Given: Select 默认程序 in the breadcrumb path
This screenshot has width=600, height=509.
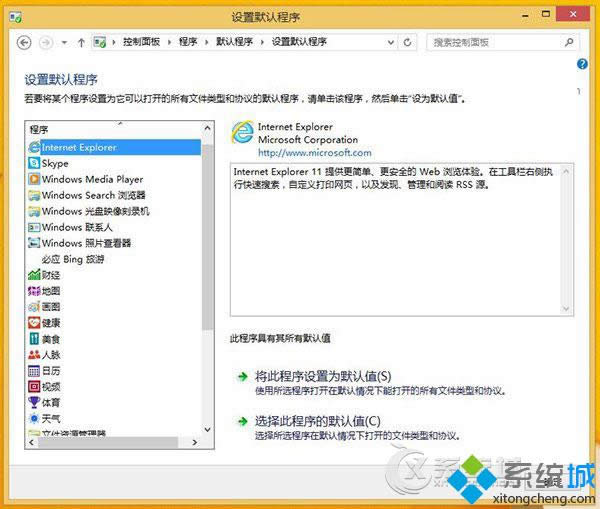Looking at the screenshot, I should [234, 42].
